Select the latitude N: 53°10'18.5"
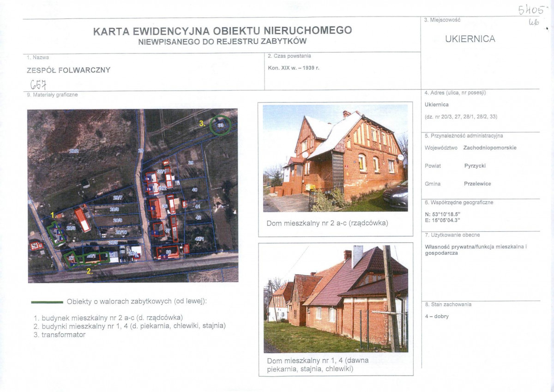The width and height of the screenshot is (554, 392). [x=442, y=214]
